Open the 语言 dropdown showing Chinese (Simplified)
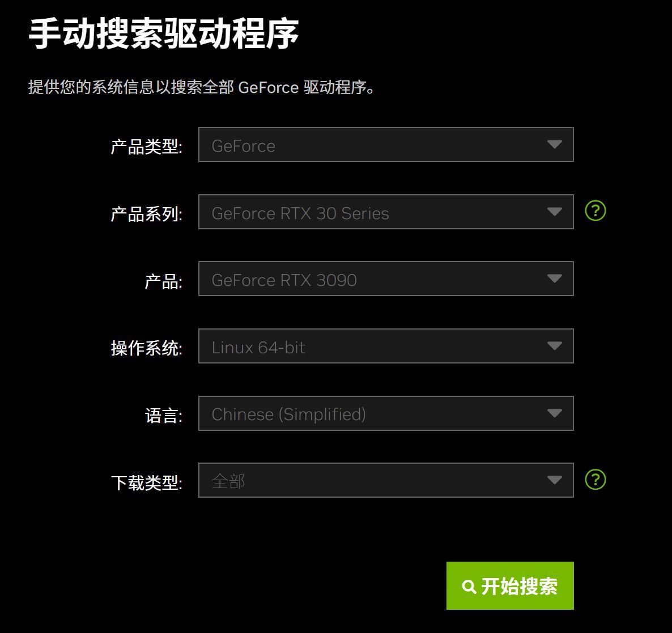This screenshot has height=633, width=672. (x=386, y=413)
